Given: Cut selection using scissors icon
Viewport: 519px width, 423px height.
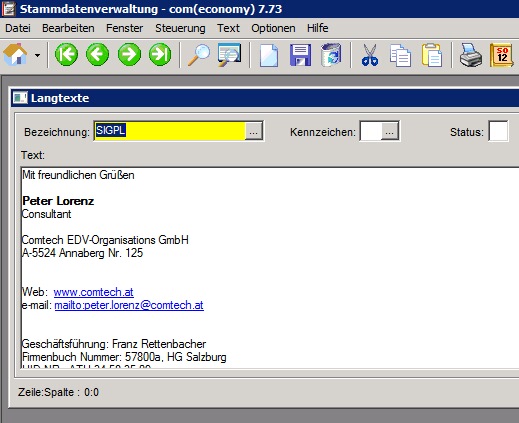Looking at the screenshot, I should tap(370, 55).
